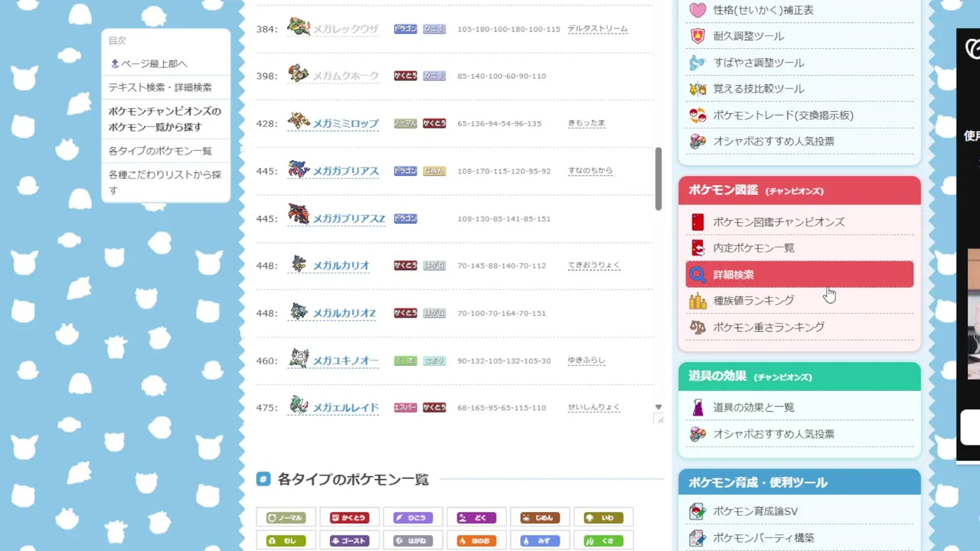Open メガルカリオZ Pokémon link
The image size is (980, 551).
click(x=344, y=313)
